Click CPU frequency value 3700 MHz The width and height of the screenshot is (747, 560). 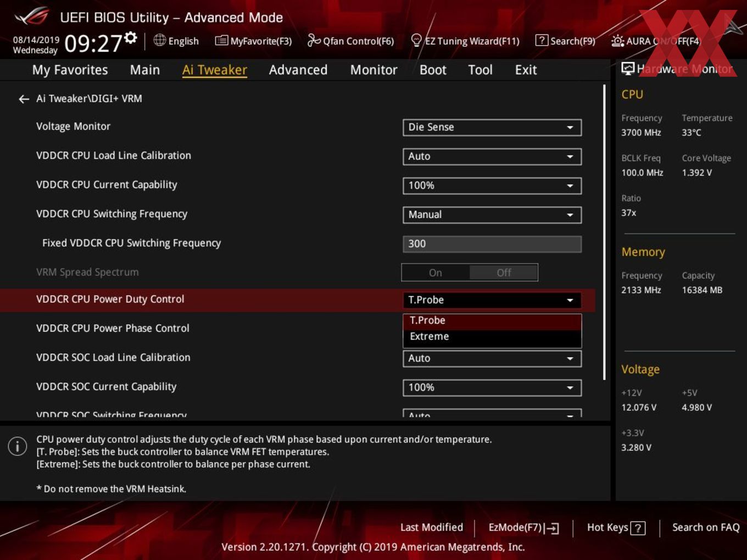pyautogui.click(x=641, y=132)
